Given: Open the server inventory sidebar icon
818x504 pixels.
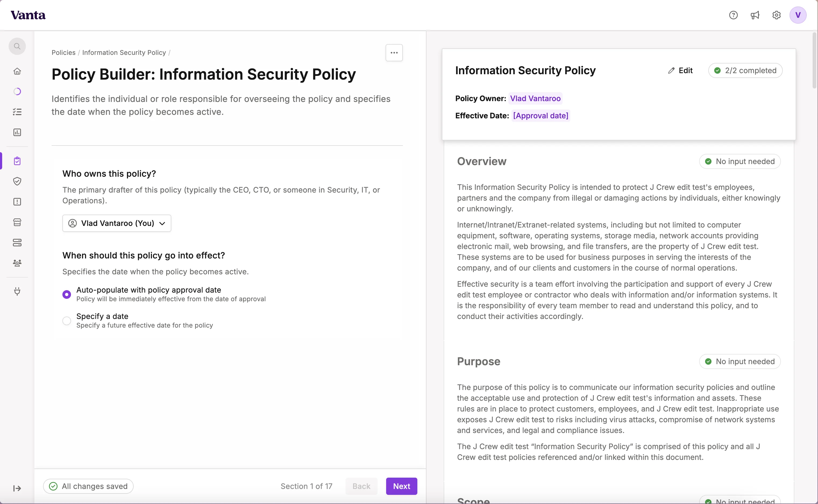Looking at the screenshot, I should click(17, 243).
